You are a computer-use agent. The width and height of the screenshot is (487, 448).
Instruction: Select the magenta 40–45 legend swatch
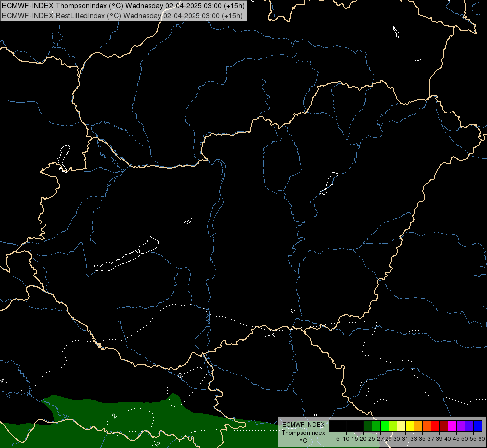pos(452,426)
